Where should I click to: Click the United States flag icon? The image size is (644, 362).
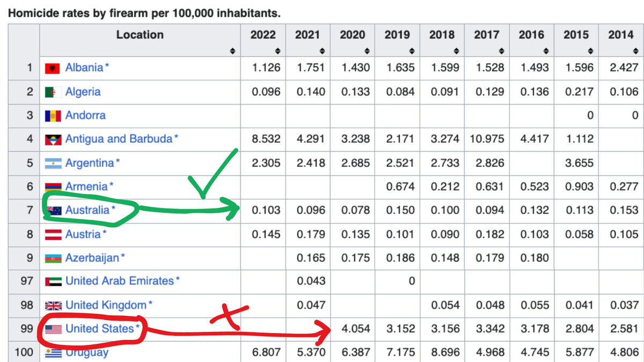53,328
